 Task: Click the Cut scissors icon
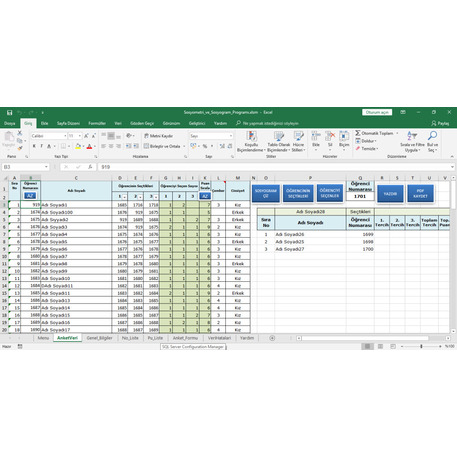pyautogui.click(x=20, y=133)
